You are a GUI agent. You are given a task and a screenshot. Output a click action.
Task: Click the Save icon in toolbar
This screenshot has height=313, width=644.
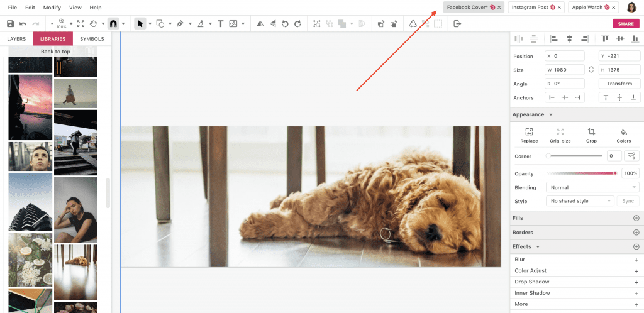point(11,24)
